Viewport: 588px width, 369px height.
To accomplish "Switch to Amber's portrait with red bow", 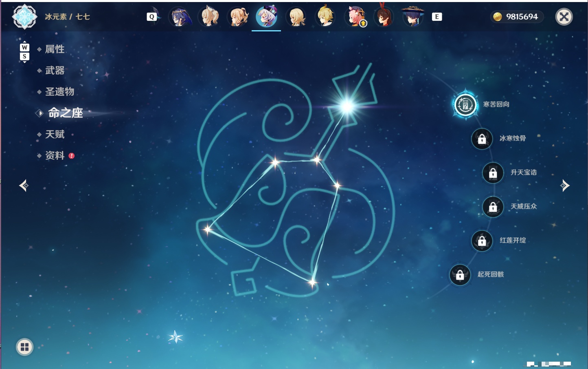I will pyautogui.click(x=384, y=16).
